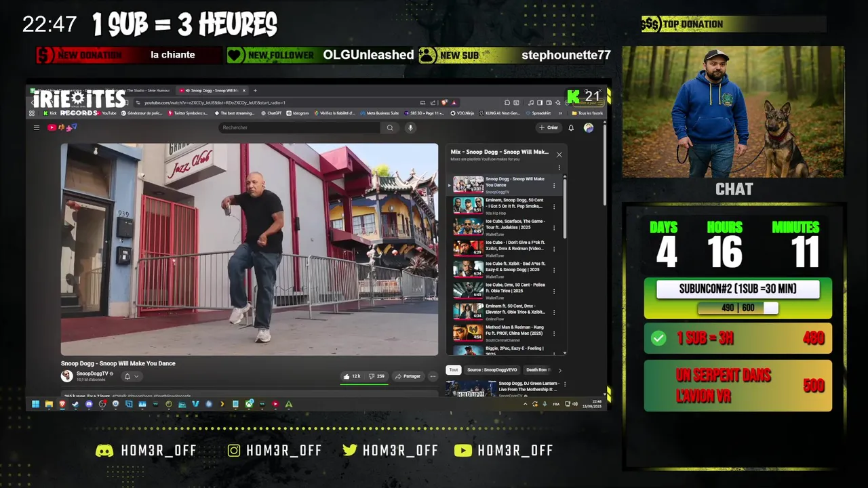Open Brave browser taskbar icon
868x488 pixels.
(62, 405)
